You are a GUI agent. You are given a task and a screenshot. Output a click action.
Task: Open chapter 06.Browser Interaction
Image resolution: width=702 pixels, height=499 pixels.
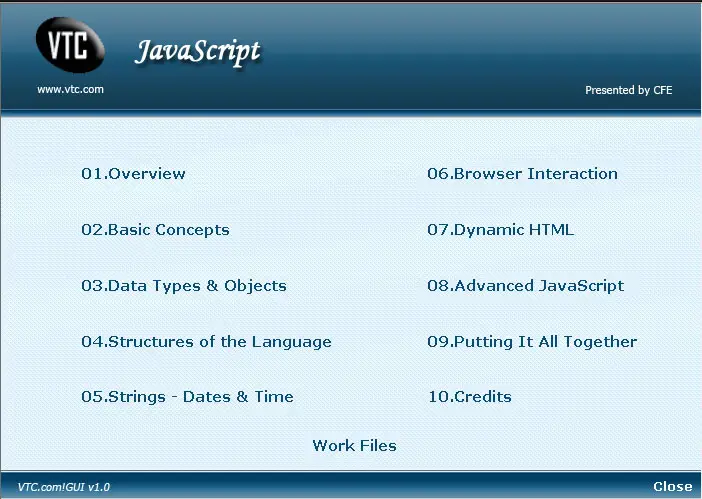point(522,174)
